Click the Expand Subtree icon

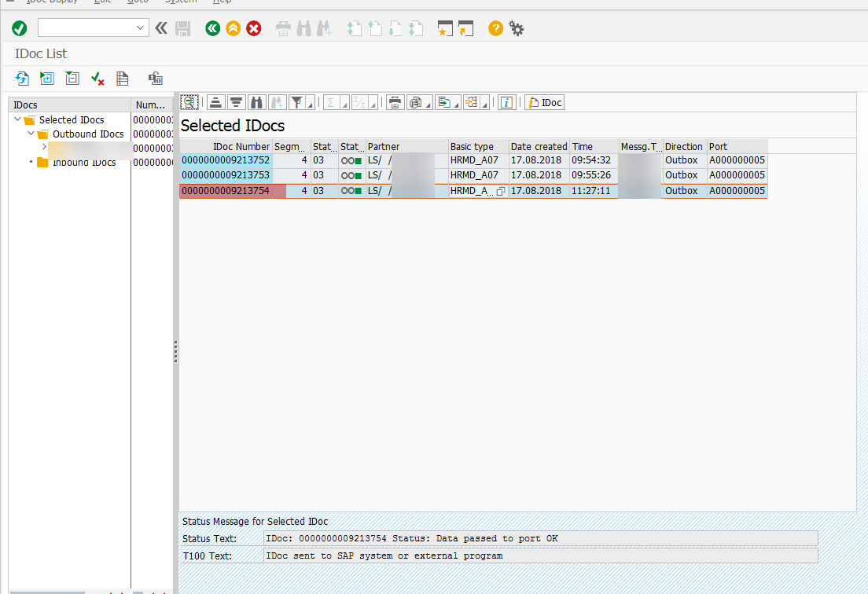pyautogui.click(x=47, y=79)
